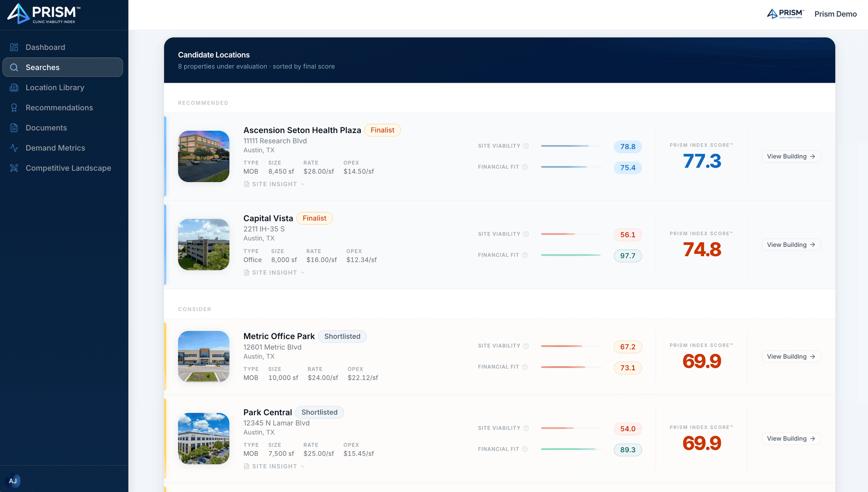Click the Metric Office Park title
Viewport: 868px width, 492px height.
279,336
